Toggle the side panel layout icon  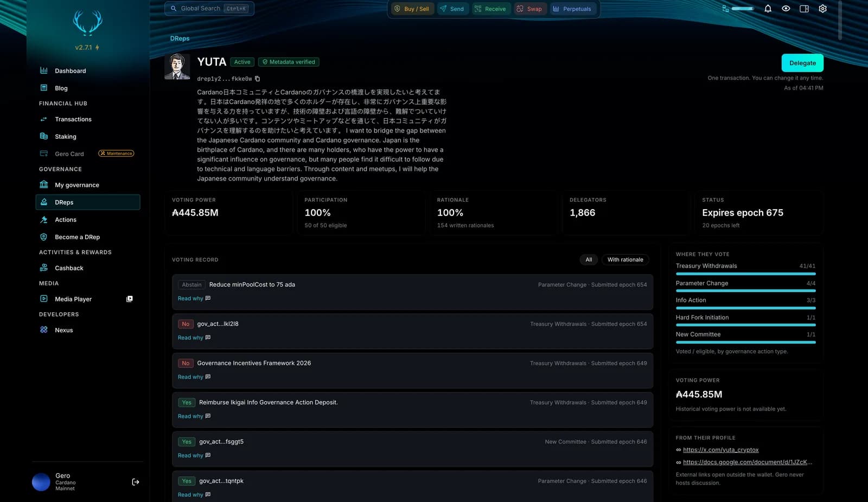[805, 9]
